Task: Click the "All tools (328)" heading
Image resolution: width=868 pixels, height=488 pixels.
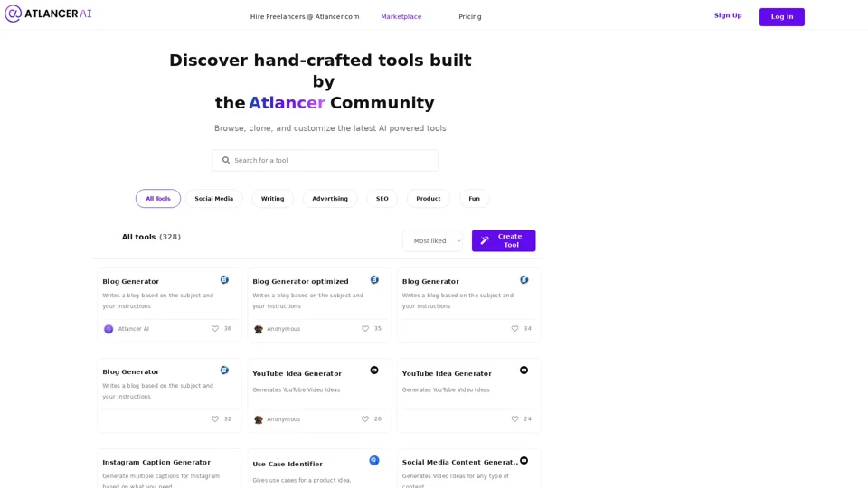Action: (x=151, y=237)
